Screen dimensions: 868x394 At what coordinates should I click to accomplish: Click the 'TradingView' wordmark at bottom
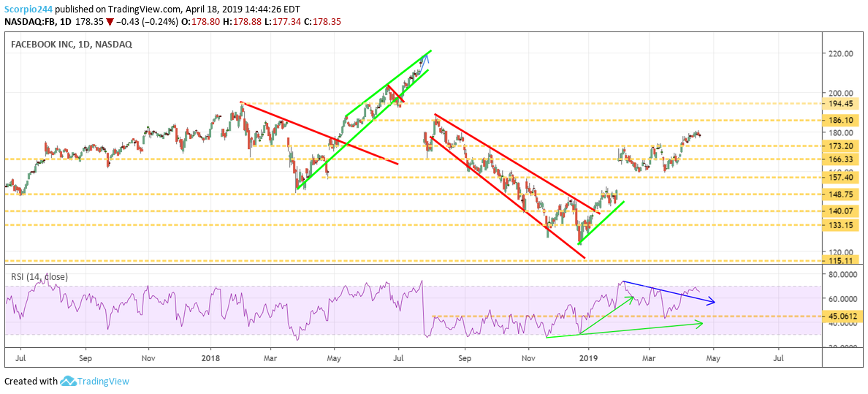coord(104,382)
